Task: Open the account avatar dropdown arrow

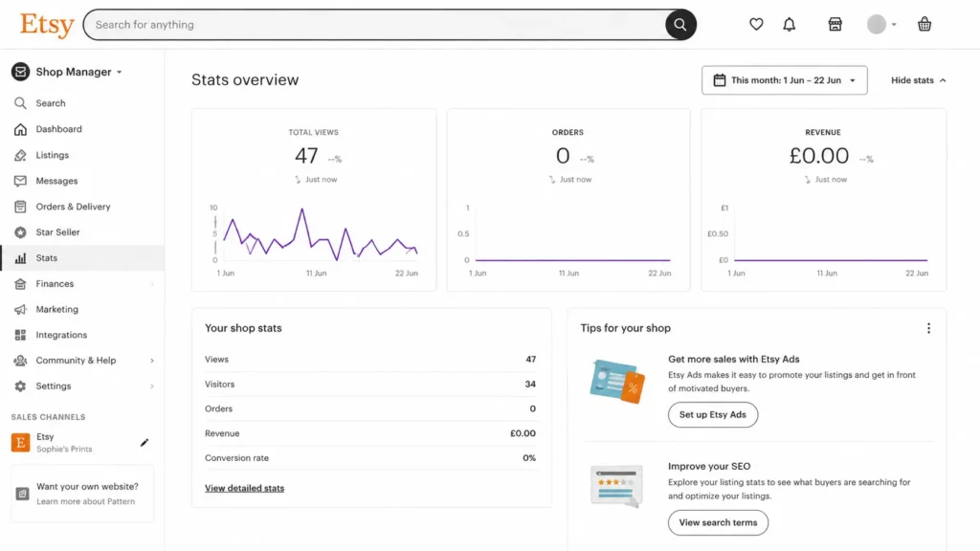Action: (894, 24)
